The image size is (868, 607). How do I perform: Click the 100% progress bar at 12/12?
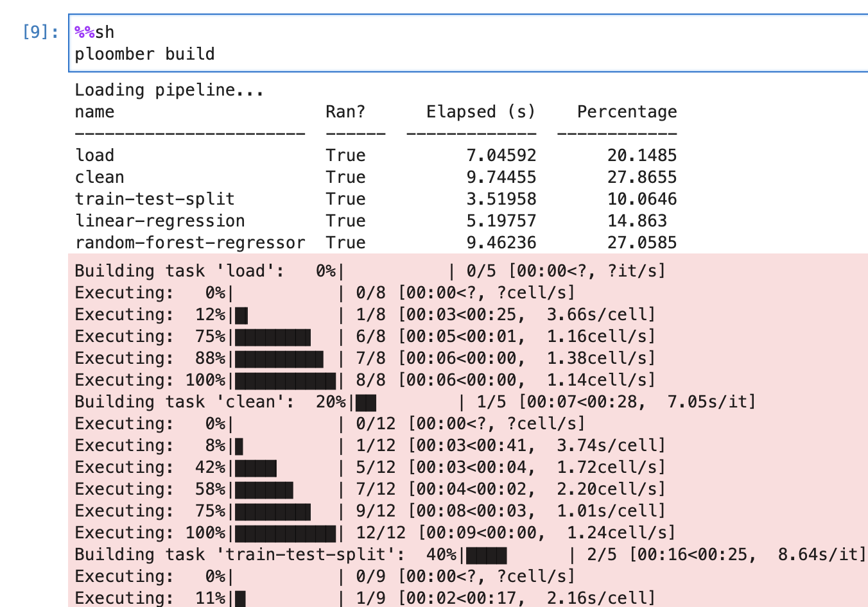coord(286,533)
